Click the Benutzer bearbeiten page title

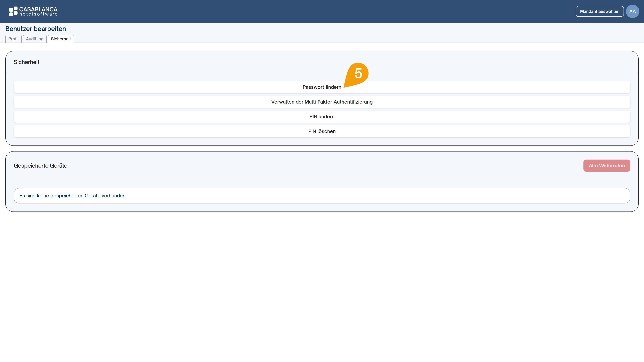tap(36, 29)
